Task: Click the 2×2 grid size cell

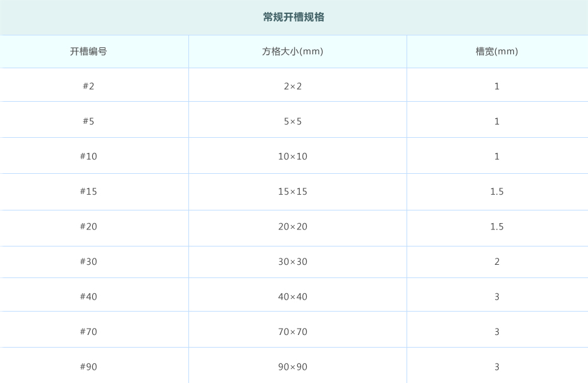Action: tap(293, 86)
